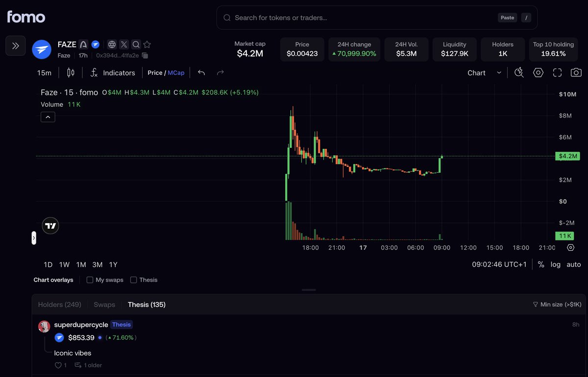Open the Chart layout dropdown
588x377 pixels.
click(x=484, y=73)
